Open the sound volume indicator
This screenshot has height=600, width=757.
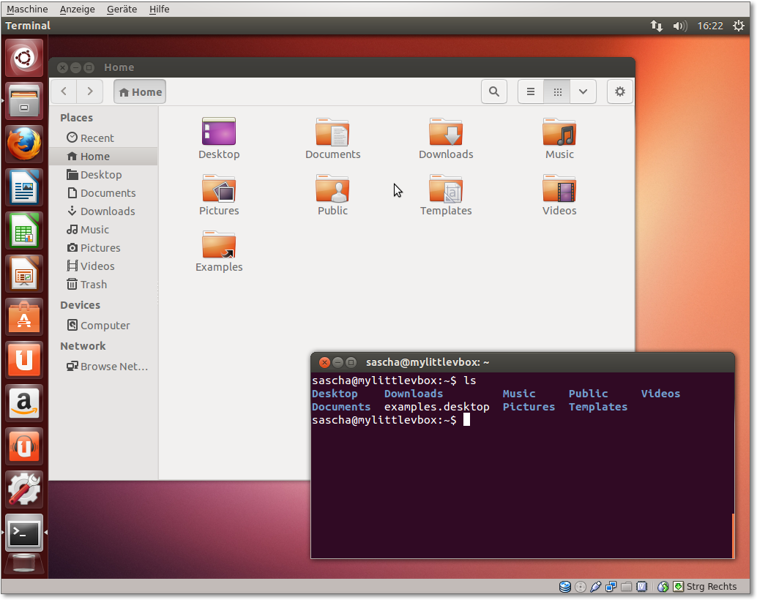point(680,26)
